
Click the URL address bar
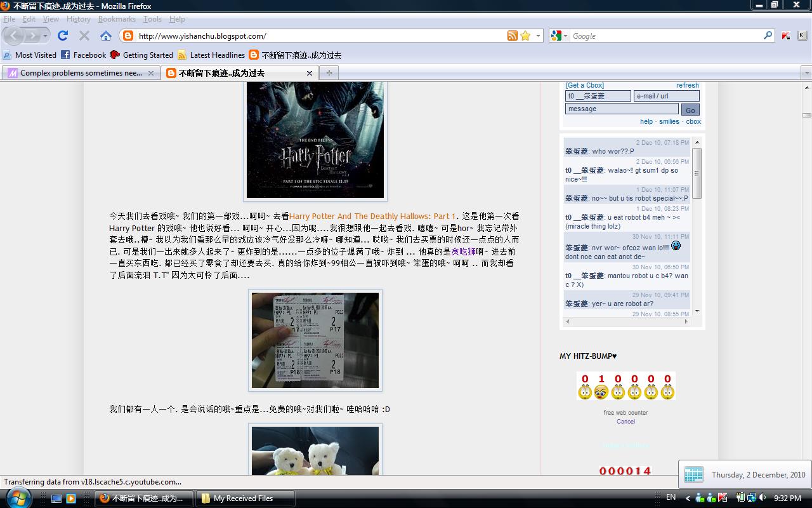(320, 36)
